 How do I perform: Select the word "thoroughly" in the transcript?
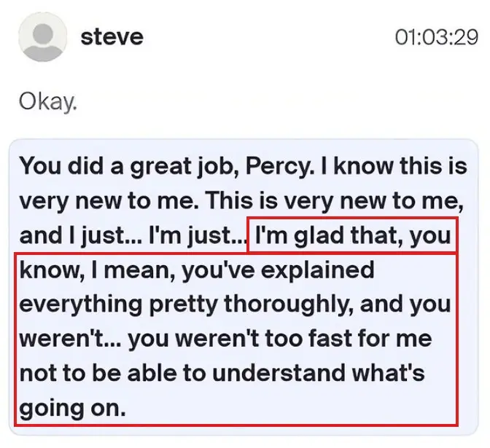coord(287,304)
